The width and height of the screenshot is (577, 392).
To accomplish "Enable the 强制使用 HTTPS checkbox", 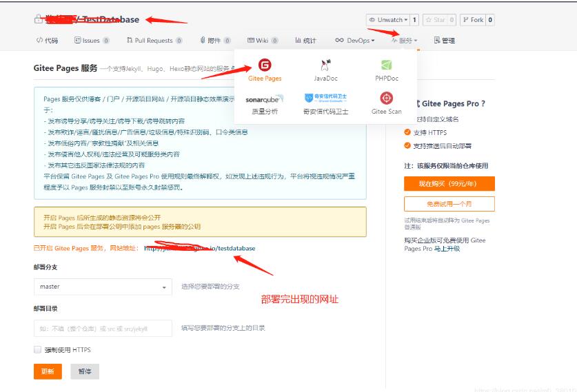I will point(37,350).
